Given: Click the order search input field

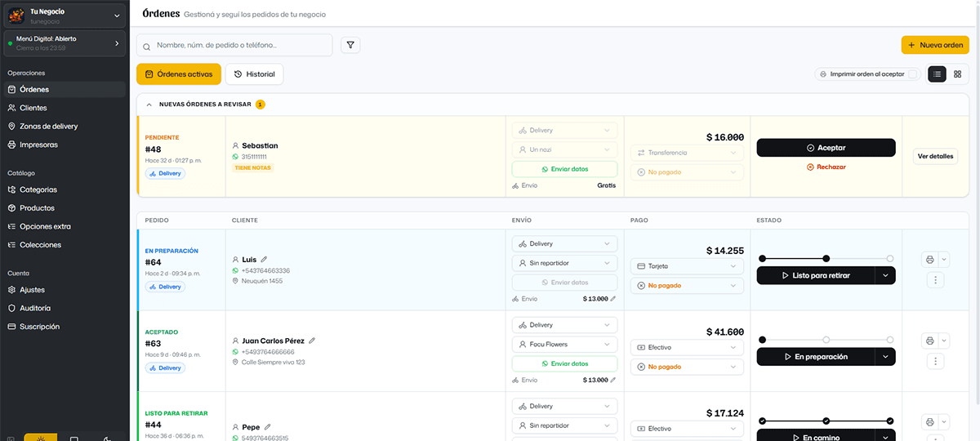Looking at the screenshot, I should click(234, 45).
